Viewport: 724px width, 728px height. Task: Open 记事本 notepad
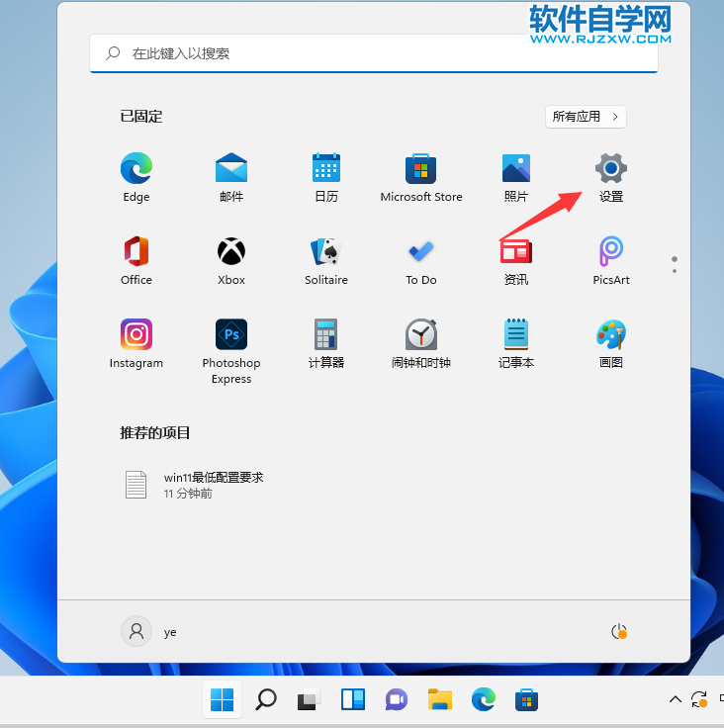pos(516,344)
